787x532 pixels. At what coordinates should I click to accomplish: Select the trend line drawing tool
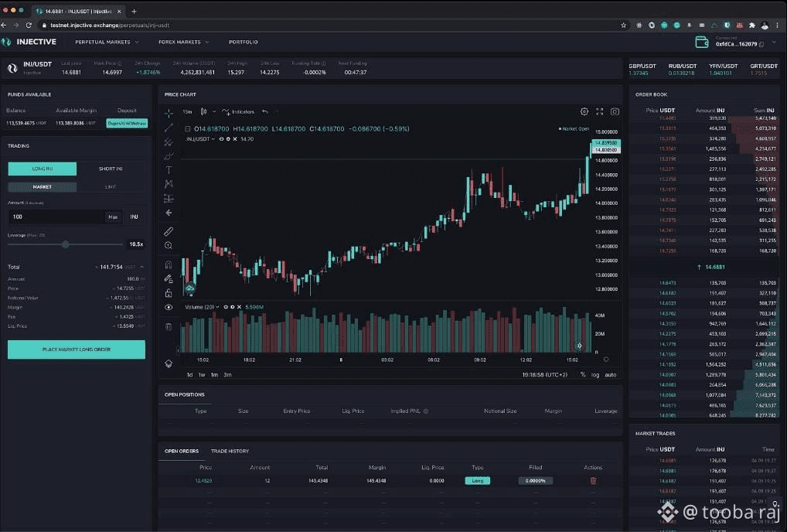coord(169,128)
